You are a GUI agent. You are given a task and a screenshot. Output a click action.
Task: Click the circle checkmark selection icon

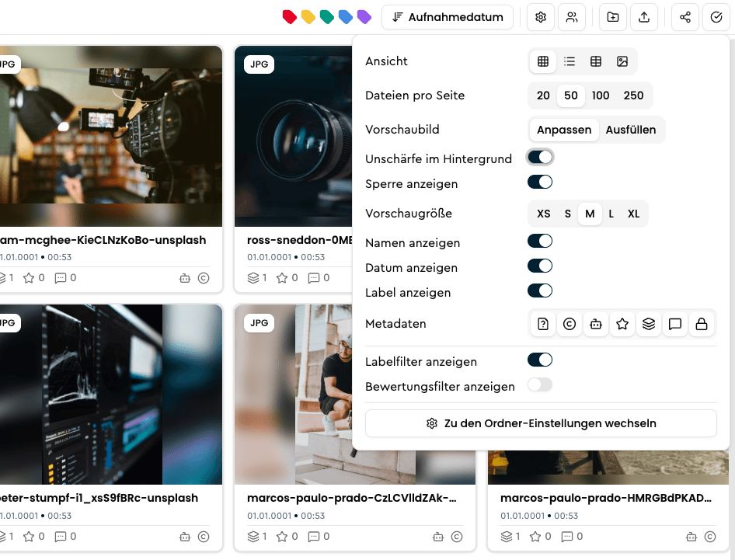pyautogui.click(x=716, y=17)
